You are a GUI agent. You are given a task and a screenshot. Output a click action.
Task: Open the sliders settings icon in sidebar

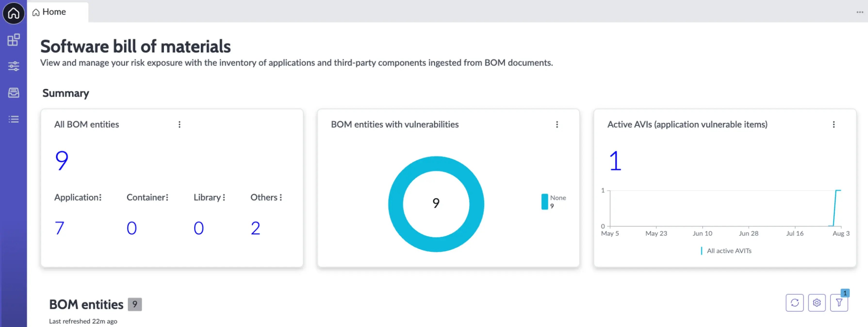click(14, 66)
